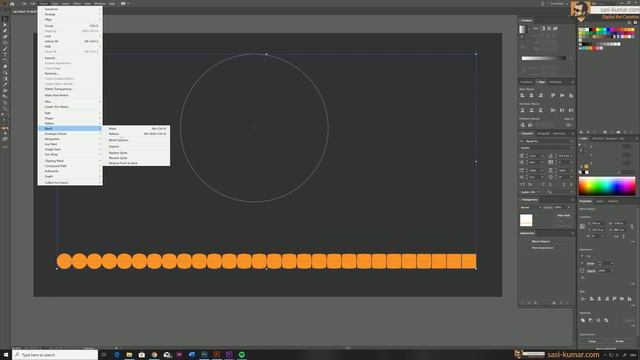Click Vertical Align Top in Align panel
Image resolution: width=640 pixels, height=360 pixels.
click(x=553, y=96)
